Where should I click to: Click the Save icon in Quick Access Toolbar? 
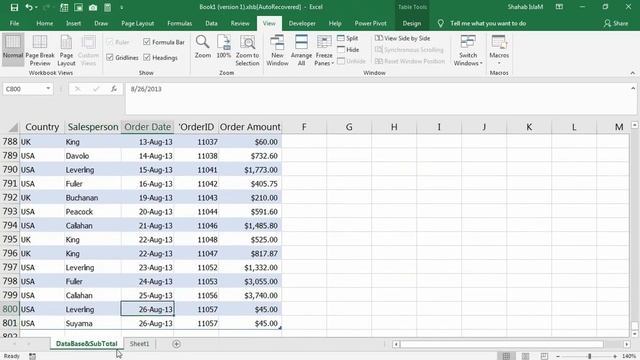14,7
